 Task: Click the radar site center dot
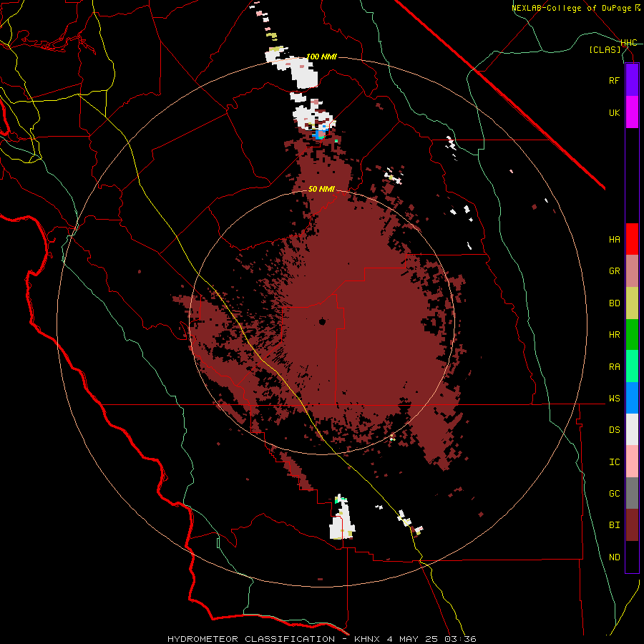[x=322, y=321]
